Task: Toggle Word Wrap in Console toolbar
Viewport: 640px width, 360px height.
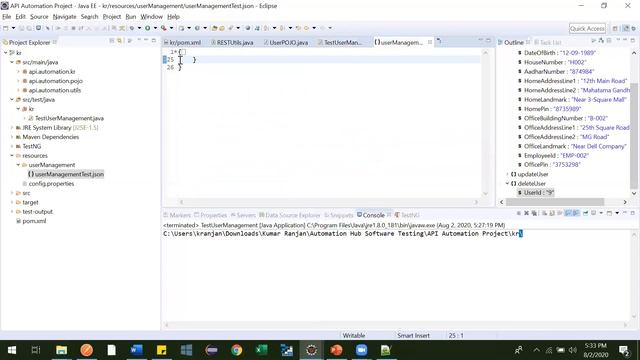Action: click(560, 213)
